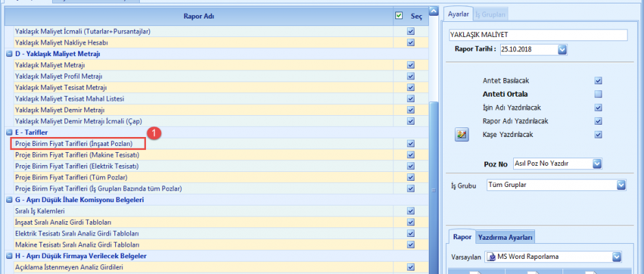The image size is (644, 274).
Task: Click the MS Word icon in Varsayılan field
Action: click(491, 257)
